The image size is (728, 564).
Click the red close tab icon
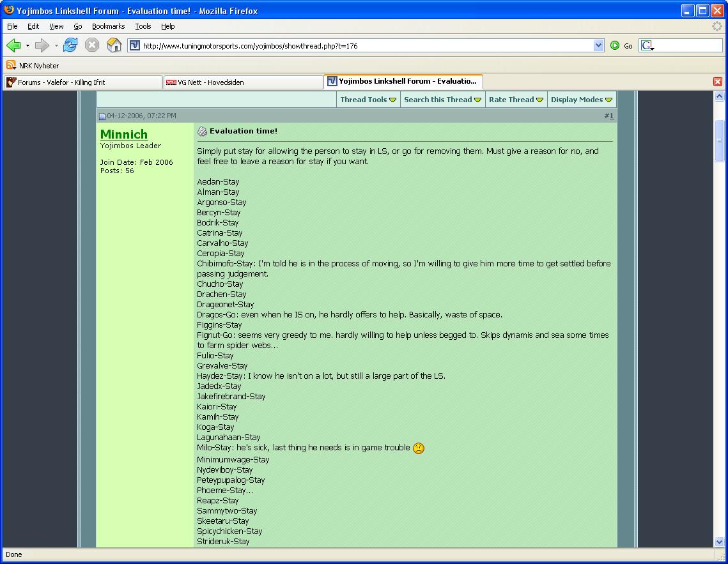718,82
